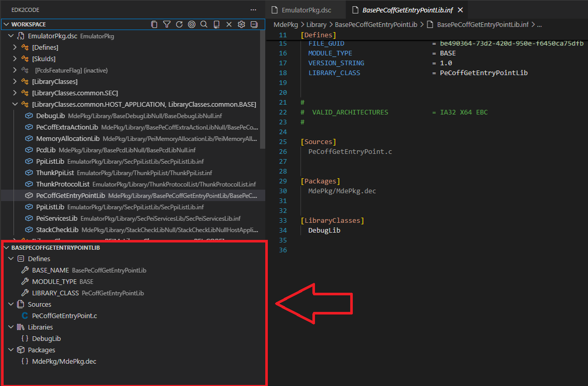Click the Packages box icon
Viewport: 588px width, 386px height.
point(21,350)
